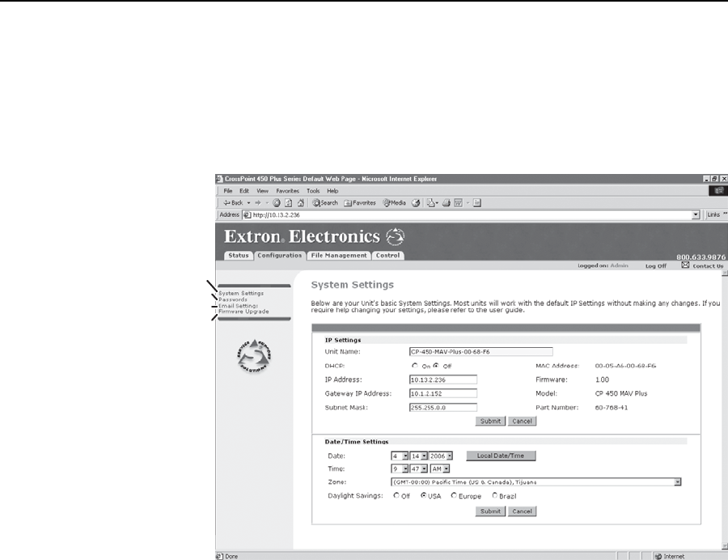Open the Back button history dropdown arrow
Screen dimensions: 728x560
[248, 203]
